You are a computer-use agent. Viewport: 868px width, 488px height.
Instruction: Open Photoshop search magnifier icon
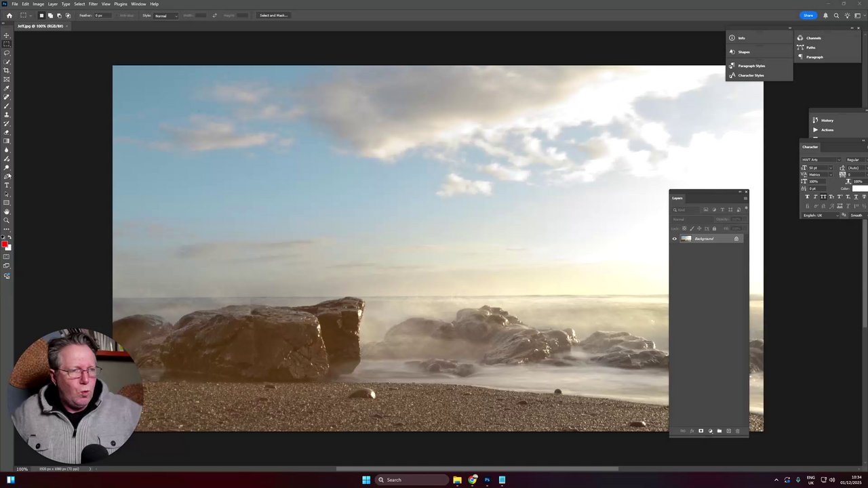[837, 16]
